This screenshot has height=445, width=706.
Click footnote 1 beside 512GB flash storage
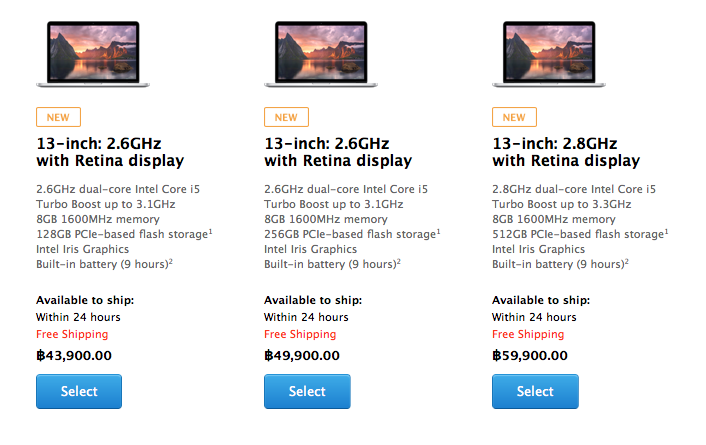click(667, 231)
